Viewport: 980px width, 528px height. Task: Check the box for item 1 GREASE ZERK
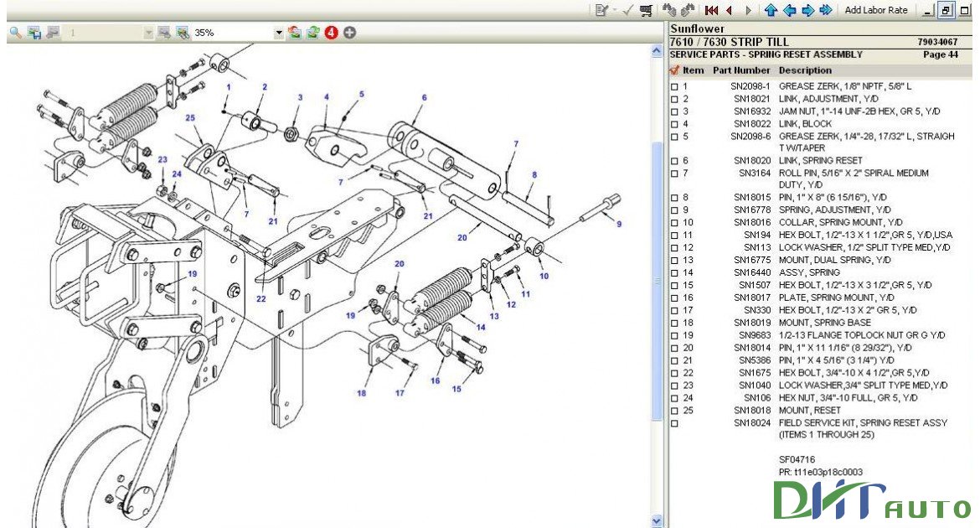(673, 85)
